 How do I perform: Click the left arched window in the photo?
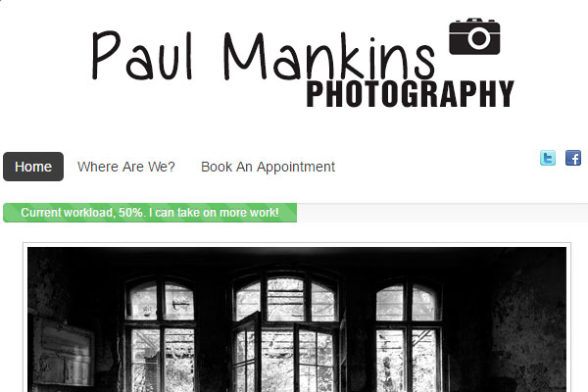[160, 334]
